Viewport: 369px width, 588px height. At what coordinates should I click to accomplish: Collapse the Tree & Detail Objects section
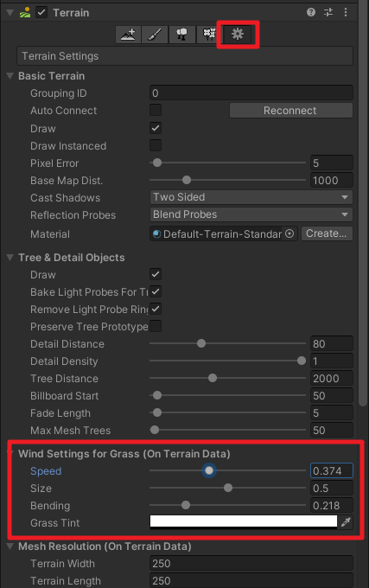tap(10, 258)
